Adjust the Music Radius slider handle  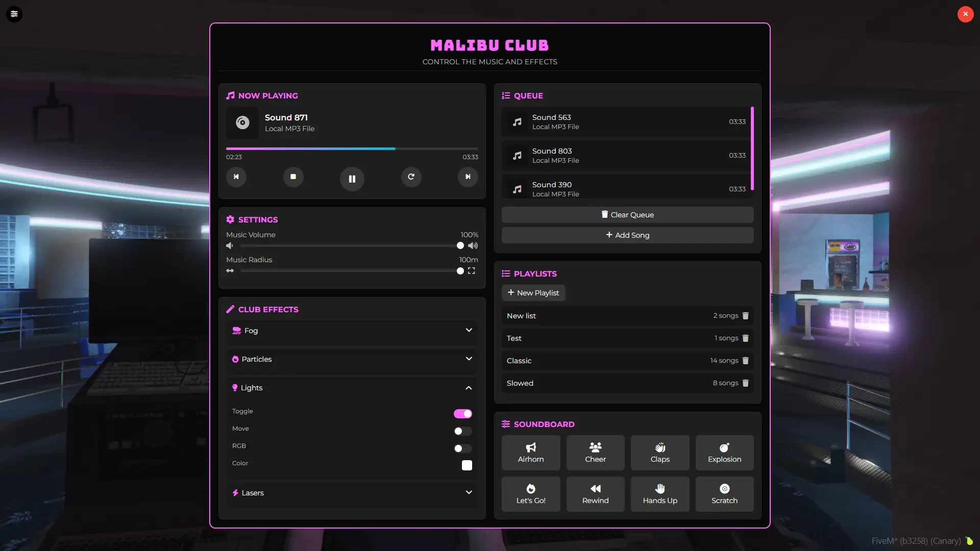point(460,271)
